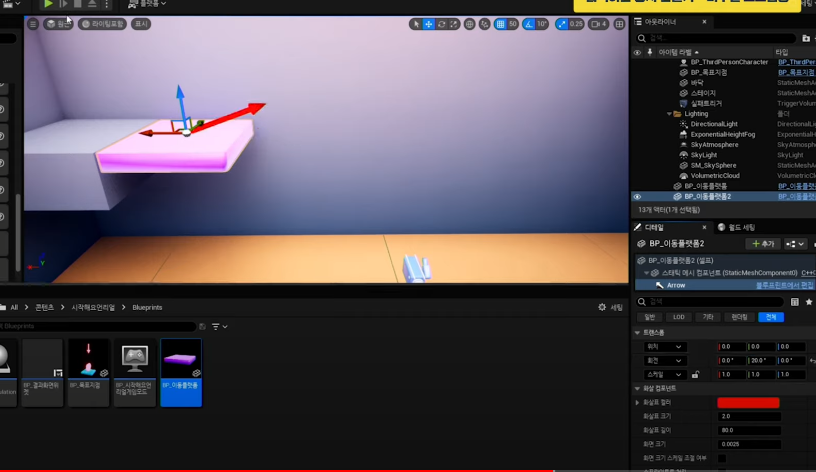Viewport: 816px width, 472px height.
Task: Collapse the 트랜스폼 section
Action: (x=638, y=333)
